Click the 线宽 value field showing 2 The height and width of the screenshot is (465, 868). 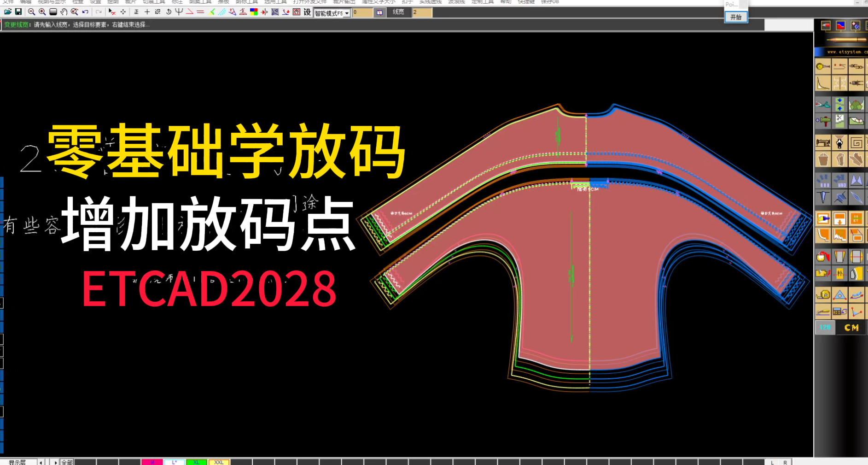[422, 12]
